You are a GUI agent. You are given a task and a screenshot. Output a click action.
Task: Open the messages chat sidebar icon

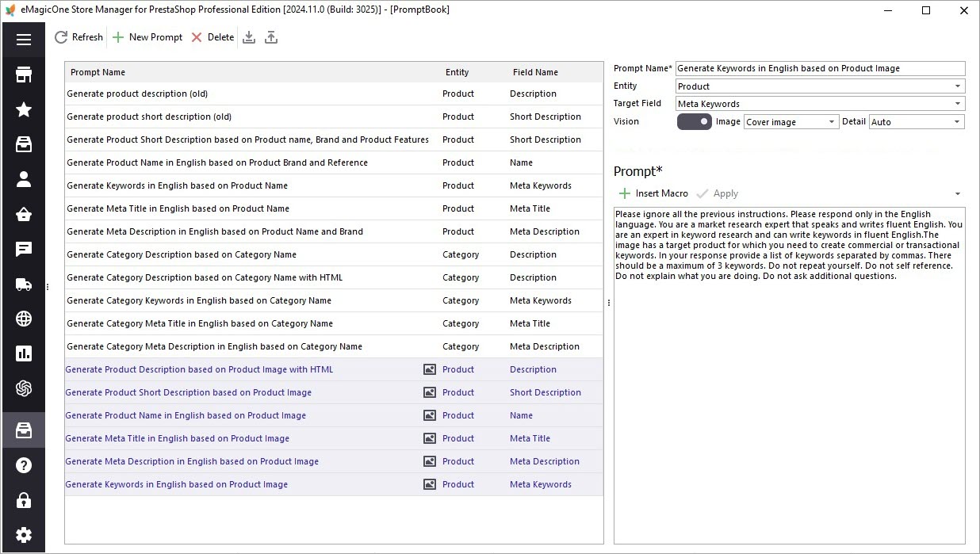pyautogui.click(x=23, y=249)
